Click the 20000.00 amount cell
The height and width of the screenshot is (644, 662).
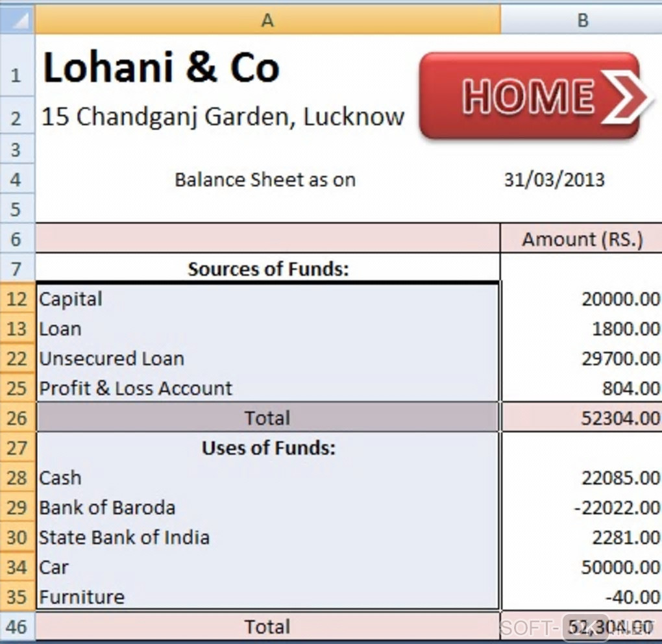click(x=582, y=299)
